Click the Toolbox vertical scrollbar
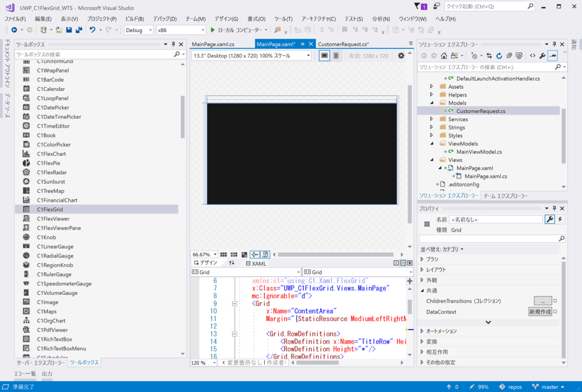582x392 pixels. (182, 117)
